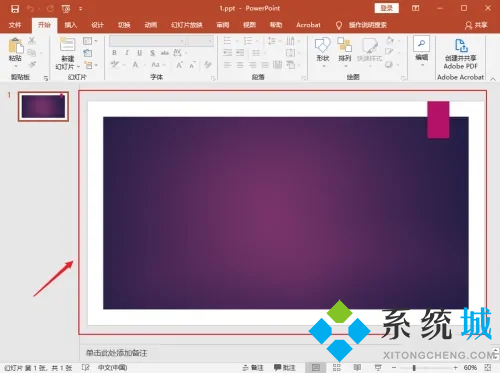
Task: Click the Clear All Formatting icon
Action: coord(208,65)
